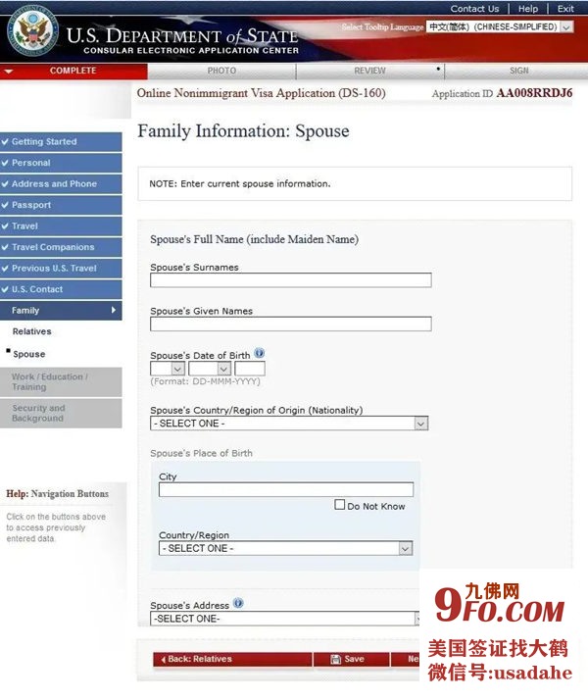Click the City input field
The image size is (588, 700).
pyautogui.click(x=285, y=490)
